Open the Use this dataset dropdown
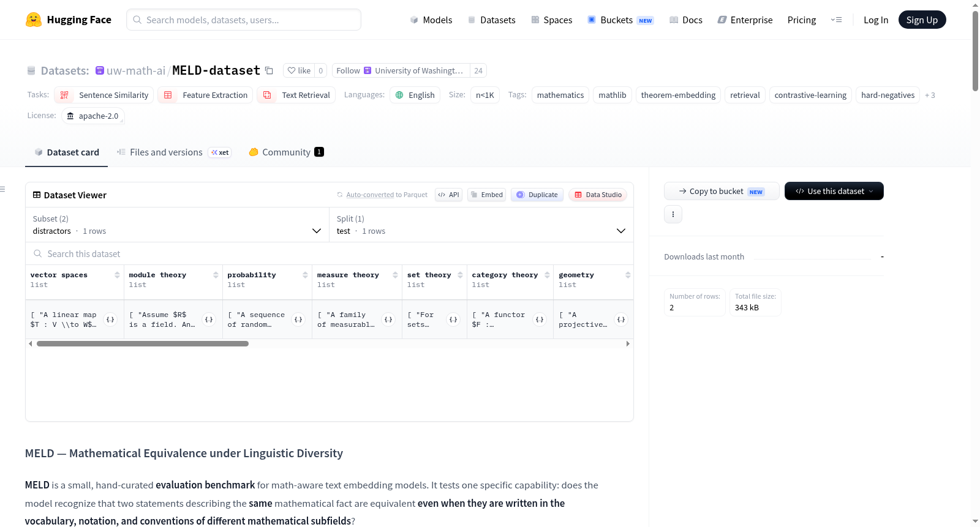Viewport: 980px width, 527px height. tap(834, 191)
